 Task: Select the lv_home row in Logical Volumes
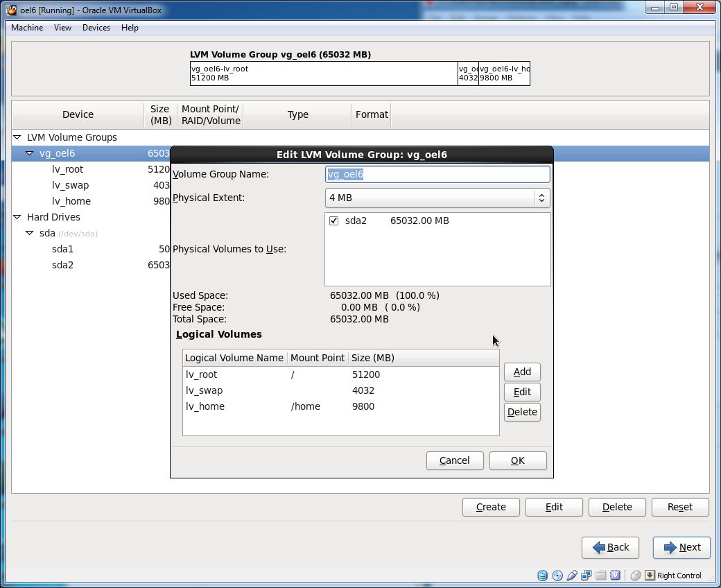coord(340,406)
